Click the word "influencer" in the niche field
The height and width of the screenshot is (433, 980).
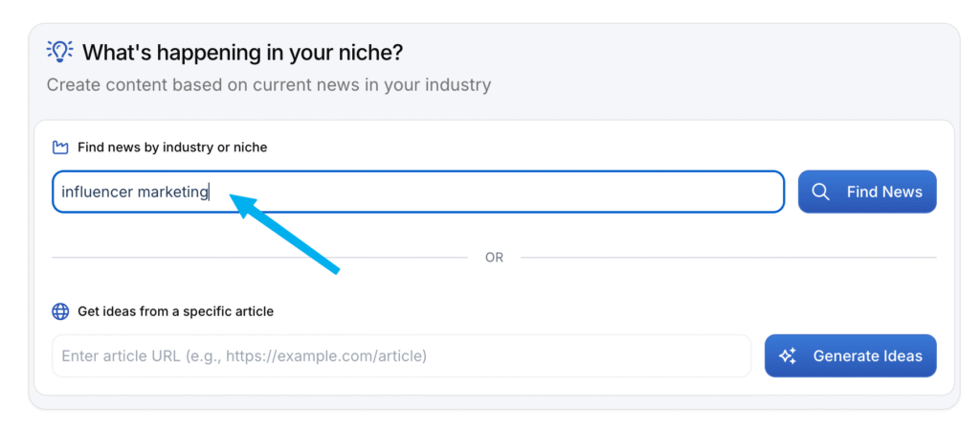(x=97, y=192)
